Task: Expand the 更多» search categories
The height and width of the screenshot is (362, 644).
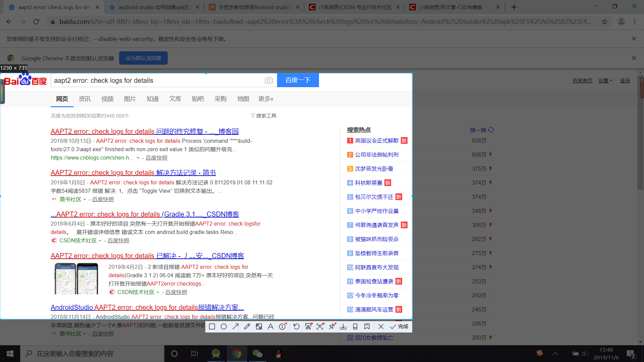Action: point(266,99)
